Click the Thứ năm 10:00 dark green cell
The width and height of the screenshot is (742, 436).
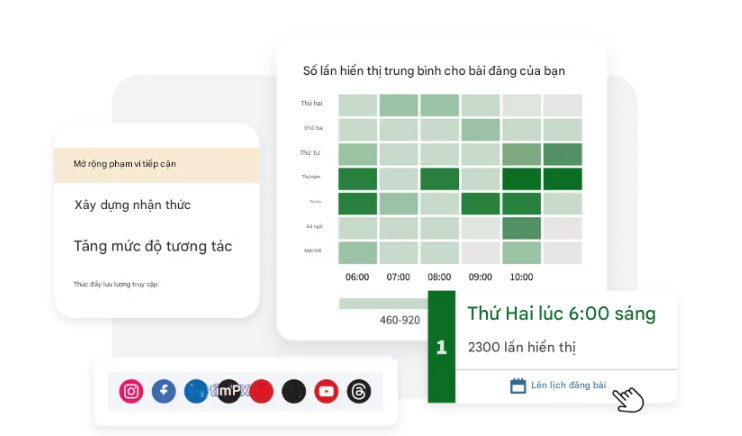[521, 179]
